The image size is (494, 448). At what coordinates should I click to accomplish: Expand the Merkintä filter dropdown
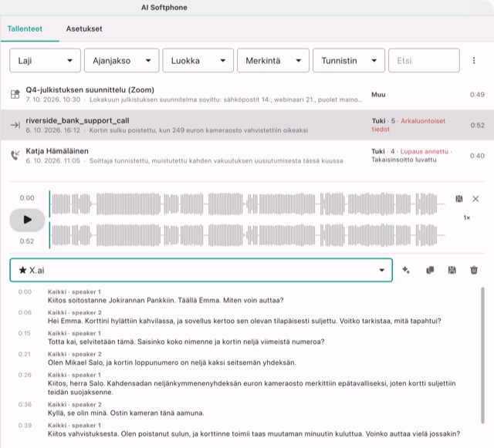273,60
